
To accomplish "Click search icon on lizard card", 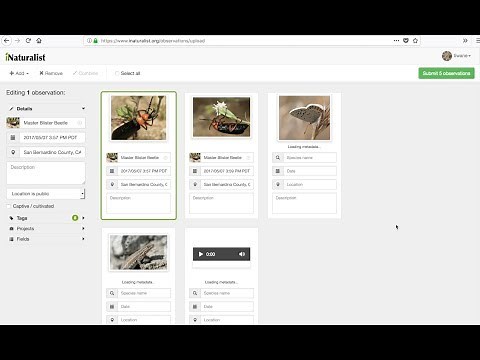I will tap(112, 293).
